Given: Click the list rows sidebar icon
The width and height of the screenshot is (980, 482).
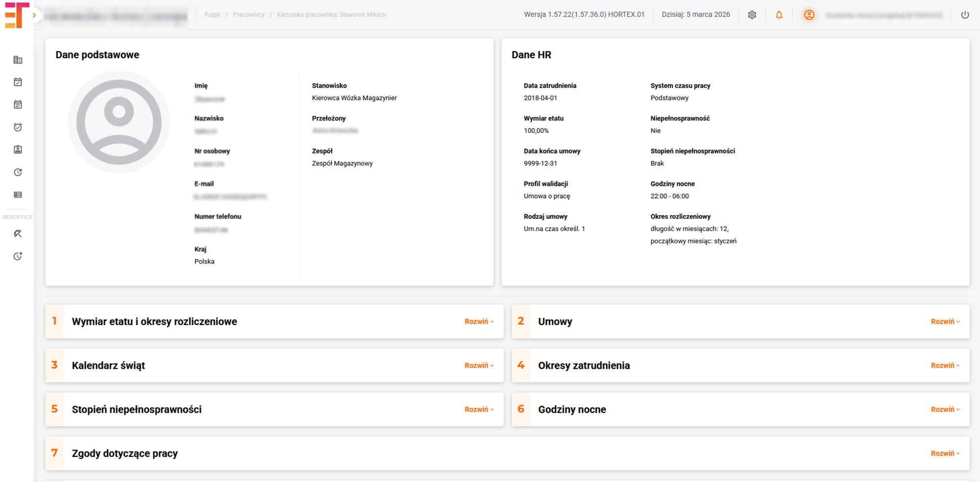Looking at the screenshot, I should tap(18, 195).
